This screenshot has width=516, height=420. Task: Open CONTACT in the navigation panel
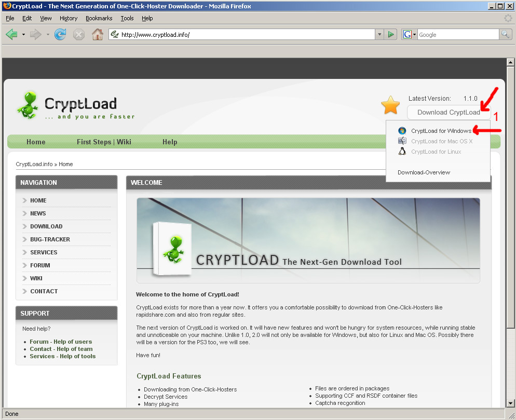(44, 291)
